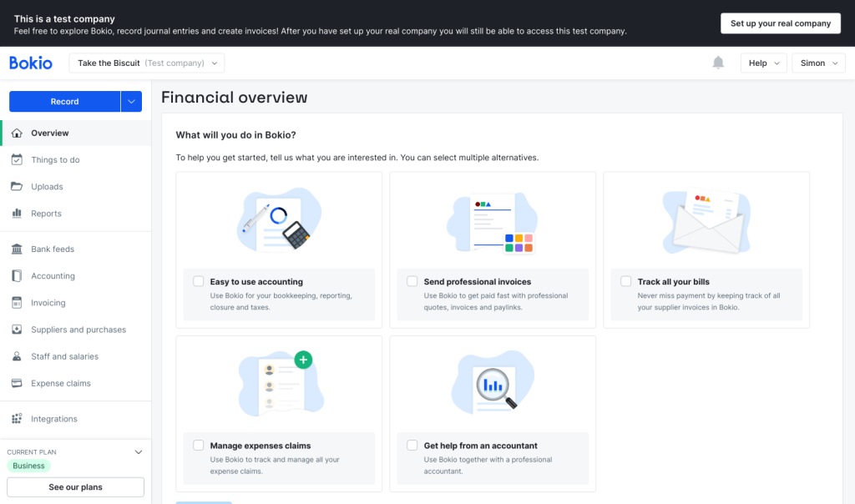The width and height of the screenshot is (855, 504).
Task: Click the notification bell
Action: 718,63
